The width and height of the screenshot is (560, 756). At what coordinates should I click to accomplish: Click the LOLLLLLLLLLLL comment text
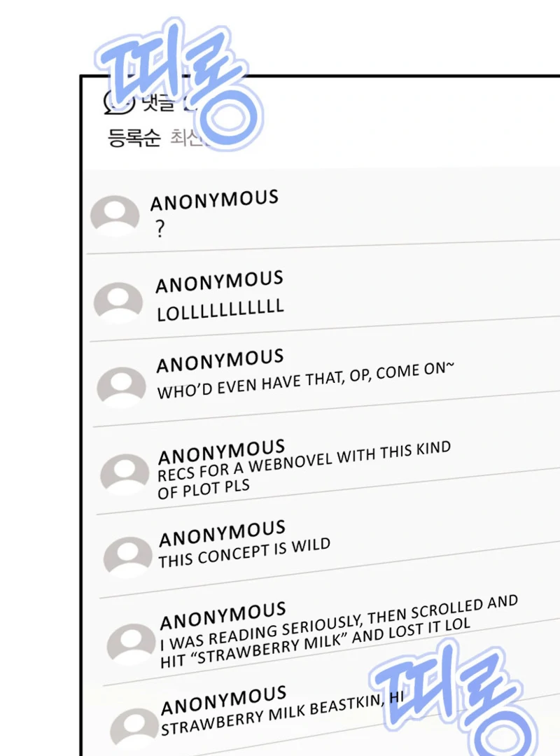point(220,310)
